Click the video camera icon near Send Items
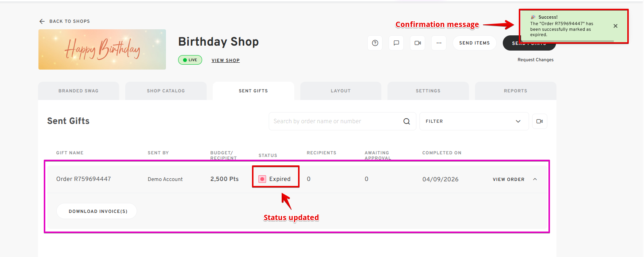The image size is (644, 257). [418, 43]
